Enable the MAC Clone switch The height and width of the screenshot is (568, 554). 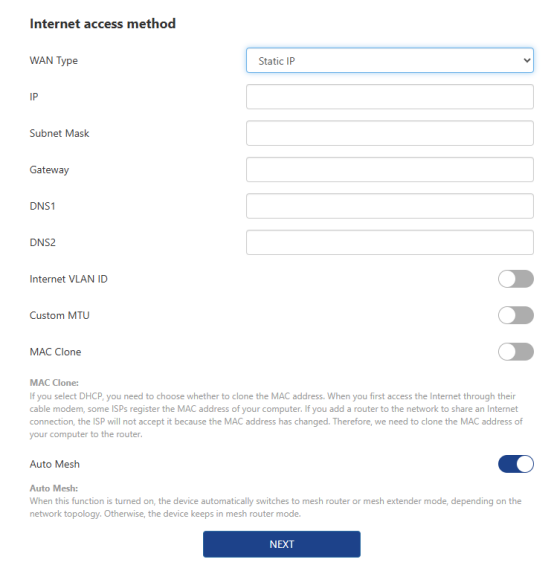click(x=516, y=352)
